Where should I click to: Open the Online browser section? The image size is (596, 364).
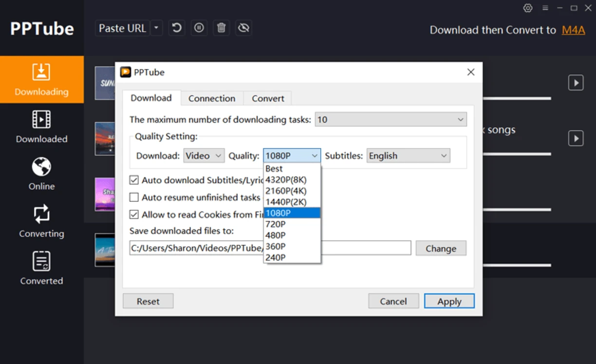pyautogui.click(x=41, y=174)
